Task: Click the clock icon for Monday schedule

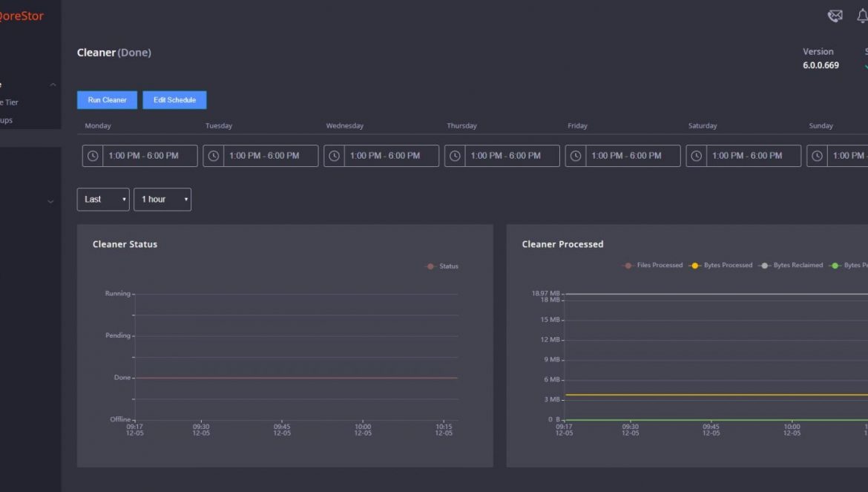Action: pos(93,156)
